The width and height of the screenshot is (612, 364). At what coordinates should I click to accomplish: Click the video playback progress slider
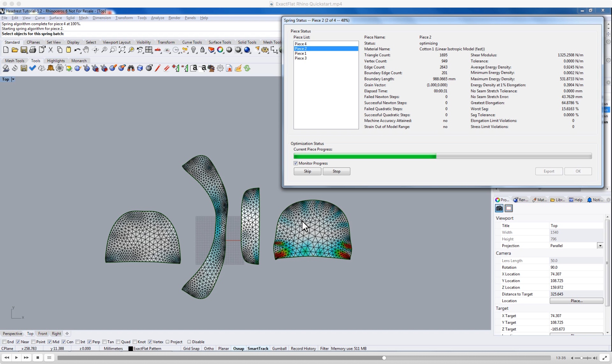coord(304,358)
